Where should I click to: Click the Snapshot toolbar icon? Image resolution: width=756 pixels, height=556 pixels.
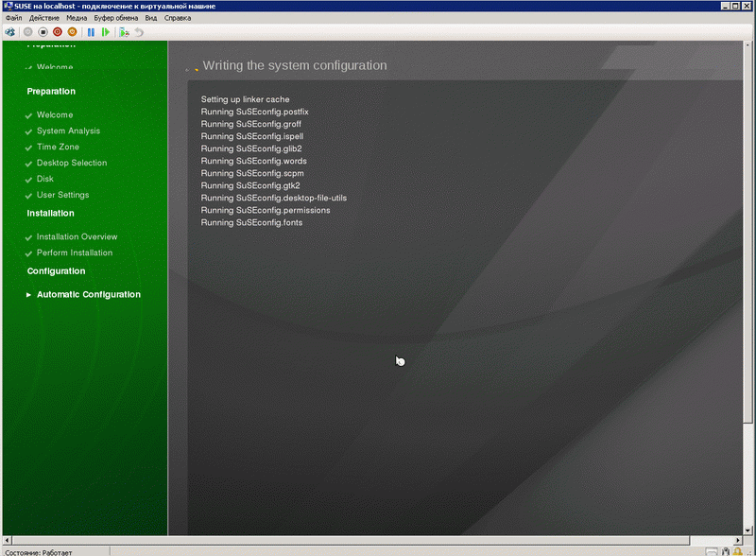[125, 32]
